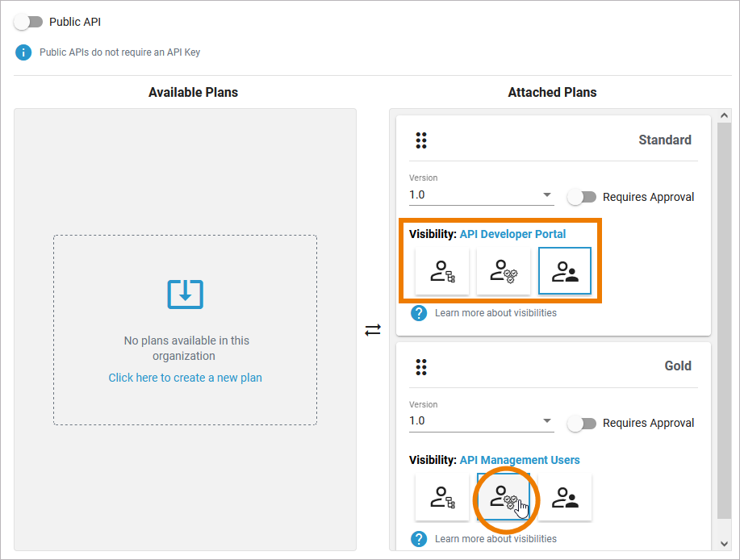This screenshot has height=560, width=740.
Task: Click the Standard plan help question mark icon
Action: click(x=419, y=313)
